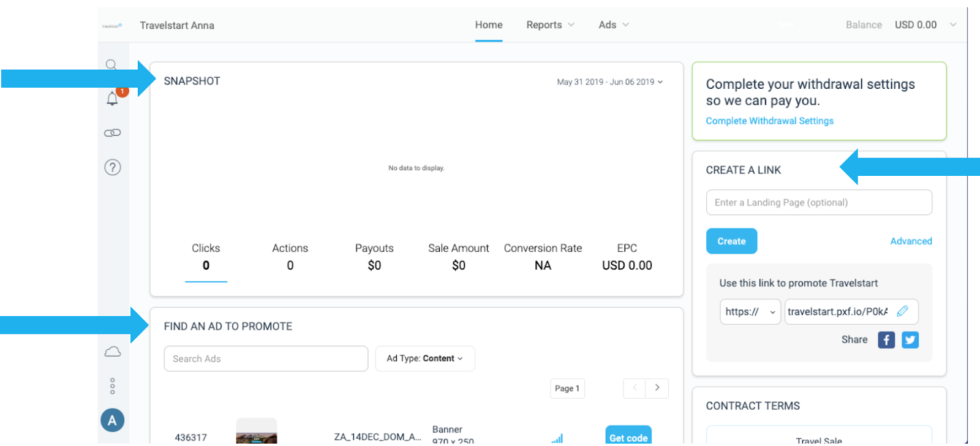Select the Payouts metric in Snapshot

[374, 257]
